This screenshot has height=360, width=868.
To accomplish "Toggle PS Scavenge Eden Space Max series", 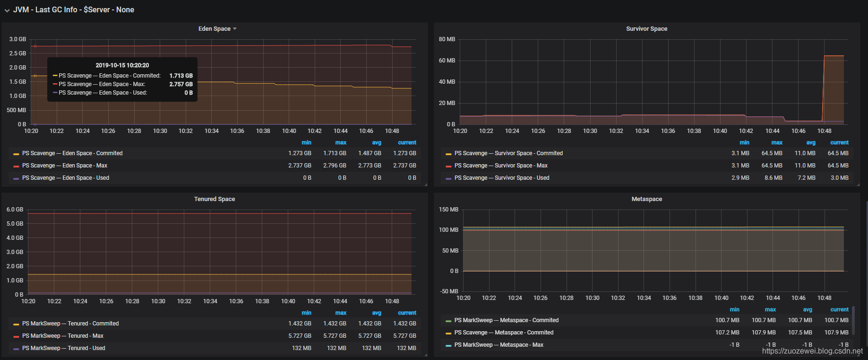I will pyautogui.click(x=65, y=166).
